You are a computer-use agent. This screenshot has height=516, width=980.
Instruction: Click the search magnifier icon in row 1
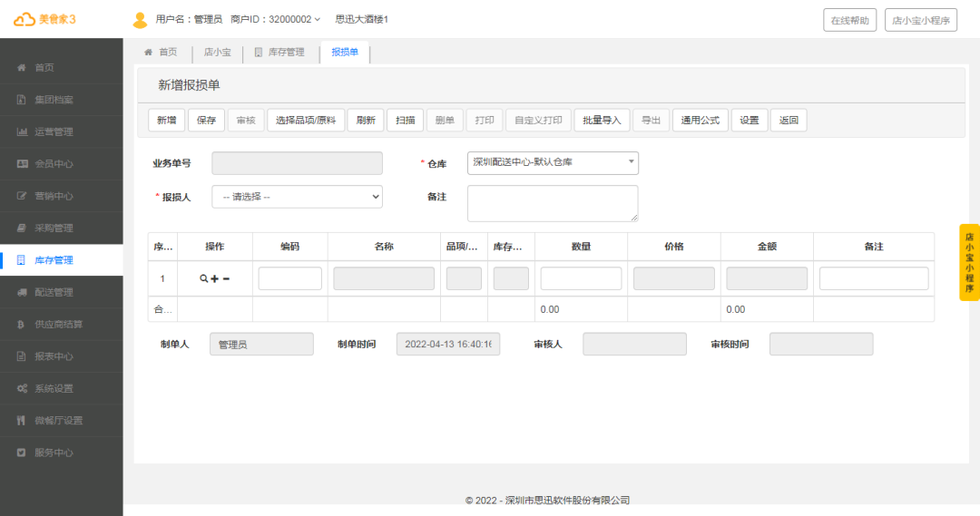(x=204, y=278)
